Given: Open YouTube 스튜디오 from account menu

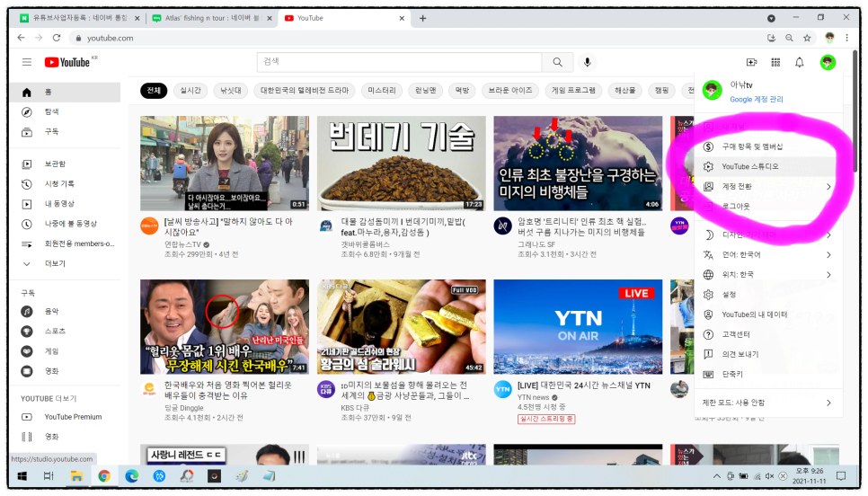Looking at the screenshot, I should (769, 166).
